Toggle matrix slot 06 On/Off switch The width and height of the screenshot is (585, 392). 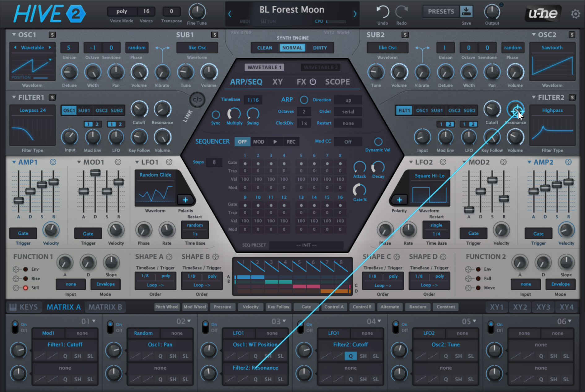[x=491, y=327]
